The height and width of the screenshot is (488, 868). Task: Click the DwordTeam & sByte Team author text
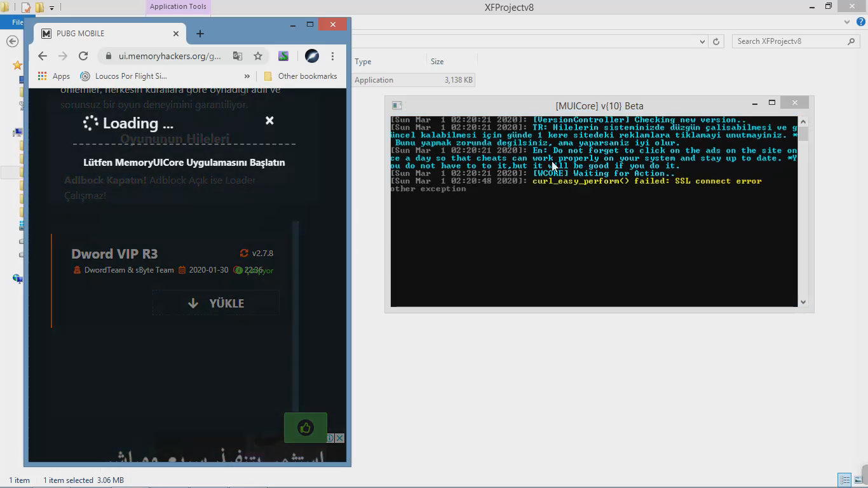click(129, 270)
